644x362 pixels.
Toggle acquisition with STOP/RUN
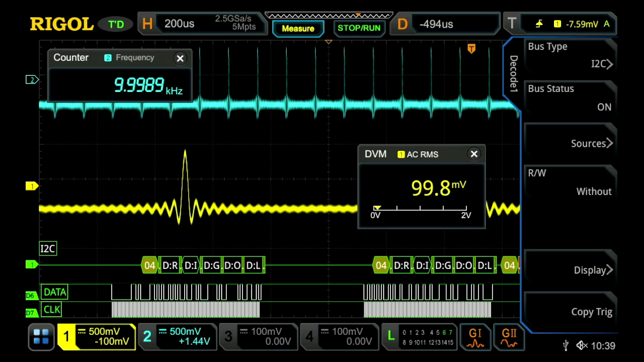[359, 28]
